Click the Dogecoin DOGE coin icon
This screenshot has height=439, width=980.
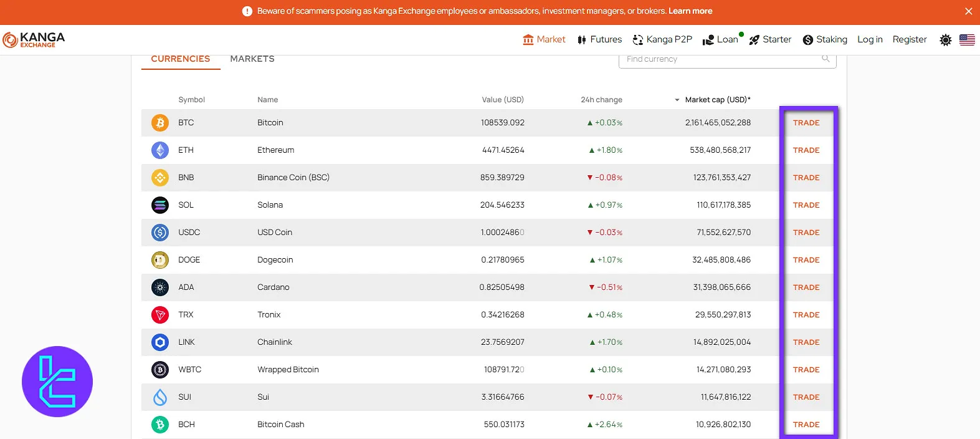(x=160, y=260)
